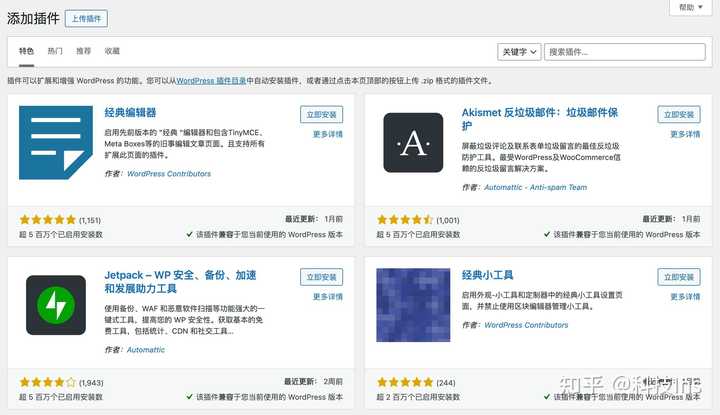Open 更多详情 for 经典小工具
Screen dimensions: 720x415
685,297
